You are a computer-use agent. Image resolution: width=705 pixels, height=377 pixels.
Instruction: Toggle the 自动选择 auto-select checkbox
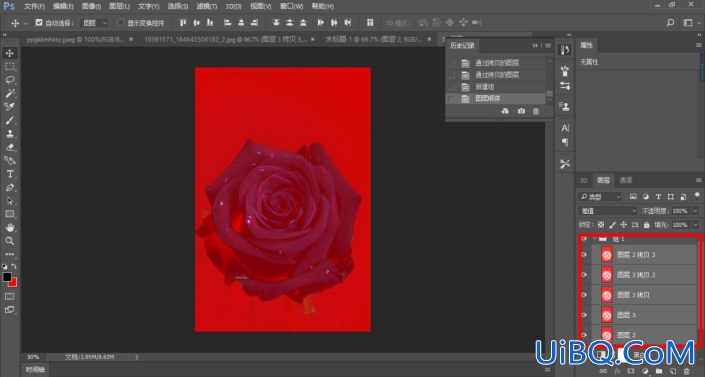coord(39,22)
